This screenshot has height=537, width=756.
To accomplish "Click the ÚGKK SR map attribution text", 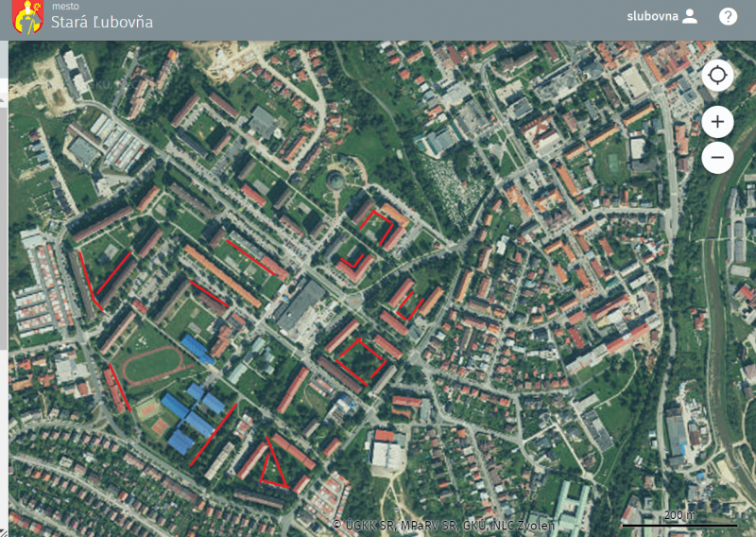I will [x=443, y=525].
